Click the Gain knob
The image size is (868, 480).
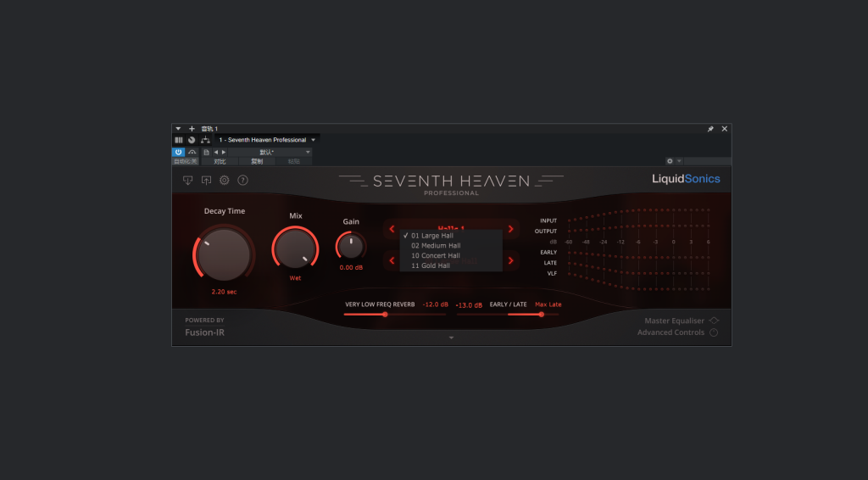pos(351,247)
